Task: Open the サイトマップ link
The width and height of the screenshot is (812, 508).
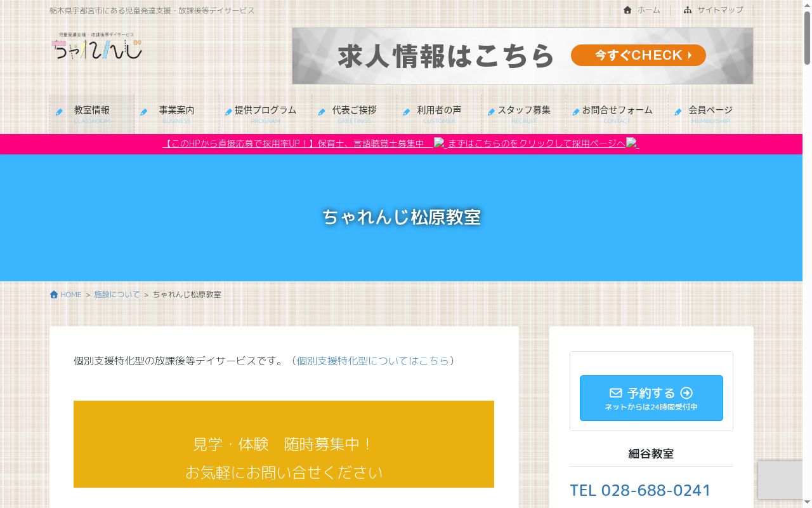Action: (x=720, y=10)
